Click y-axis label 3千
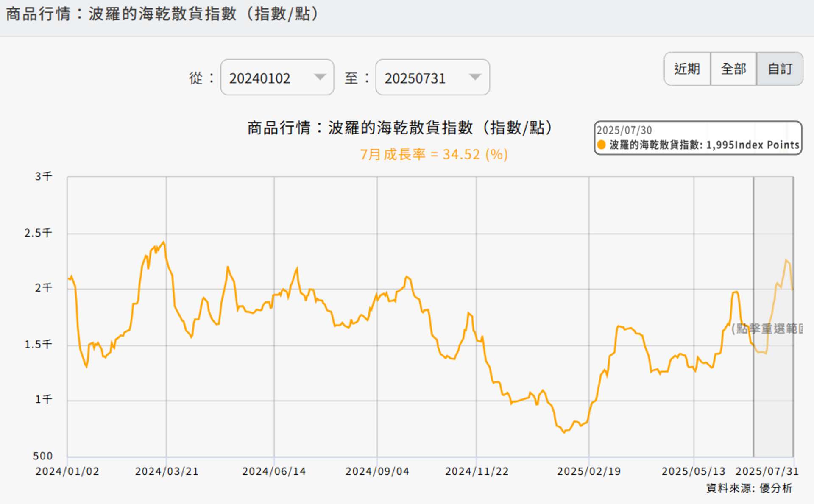This screenshot has width=814, height=504. (x=44, y=176)
